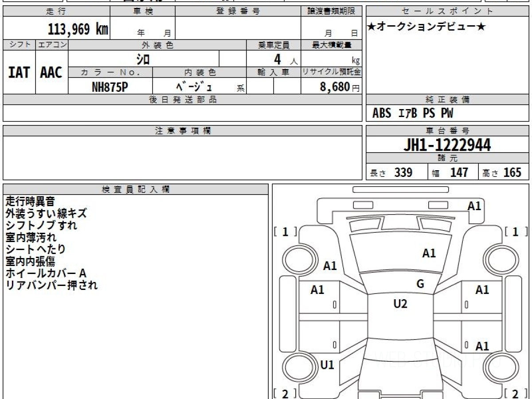
Task: Click the シフトノブすれ note line
Action: 41,225
